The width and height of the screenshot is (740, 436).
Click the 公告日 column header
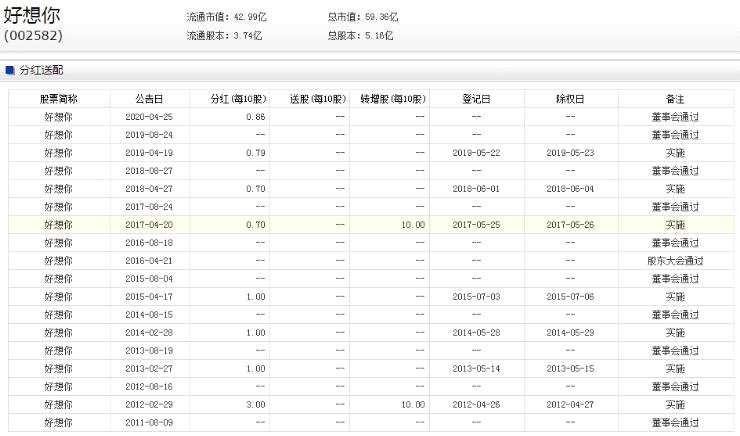149,99
